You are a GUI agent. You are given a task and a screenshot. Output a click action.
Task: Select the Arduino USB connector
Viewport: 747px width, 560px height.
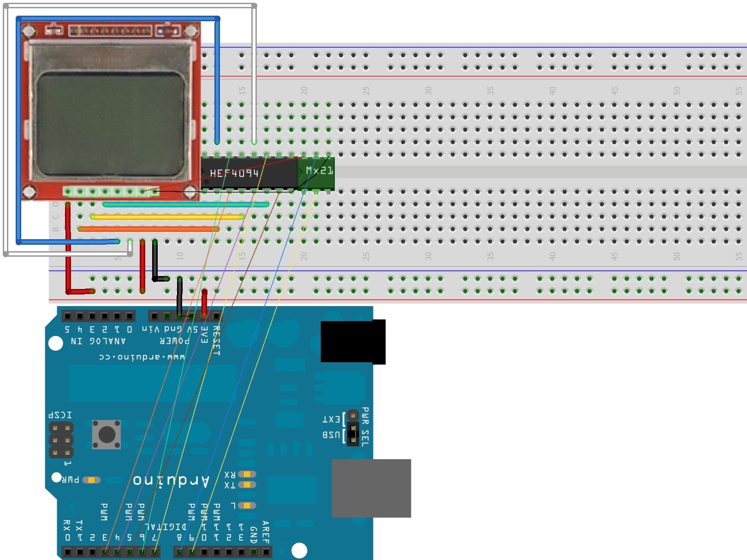(371, 488)
